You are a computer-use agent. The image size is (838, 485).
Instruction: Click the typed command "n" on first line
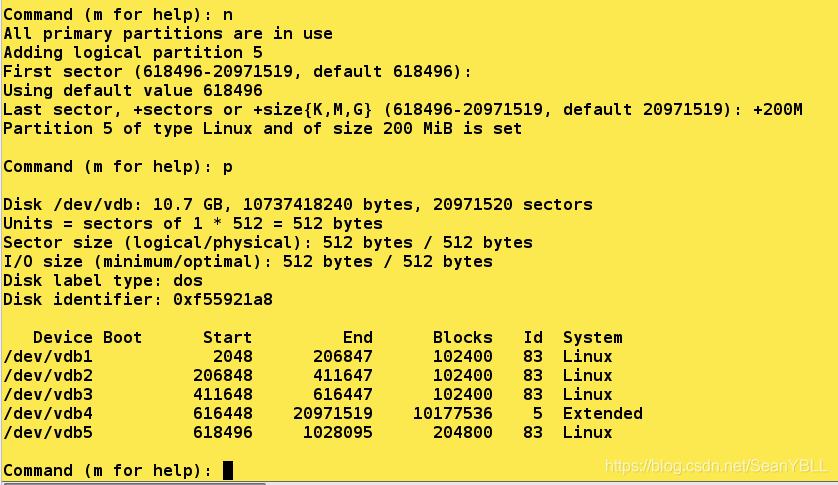click(228, 15)
